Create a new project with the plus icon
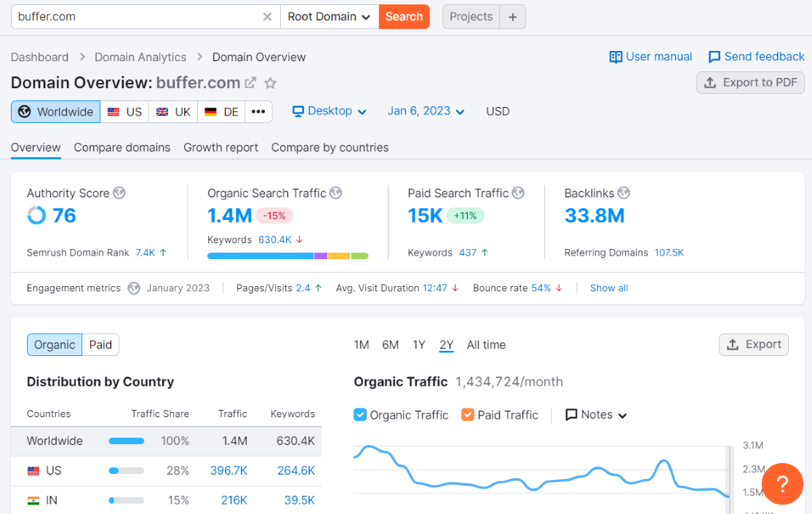 click(x=513, y=16)
